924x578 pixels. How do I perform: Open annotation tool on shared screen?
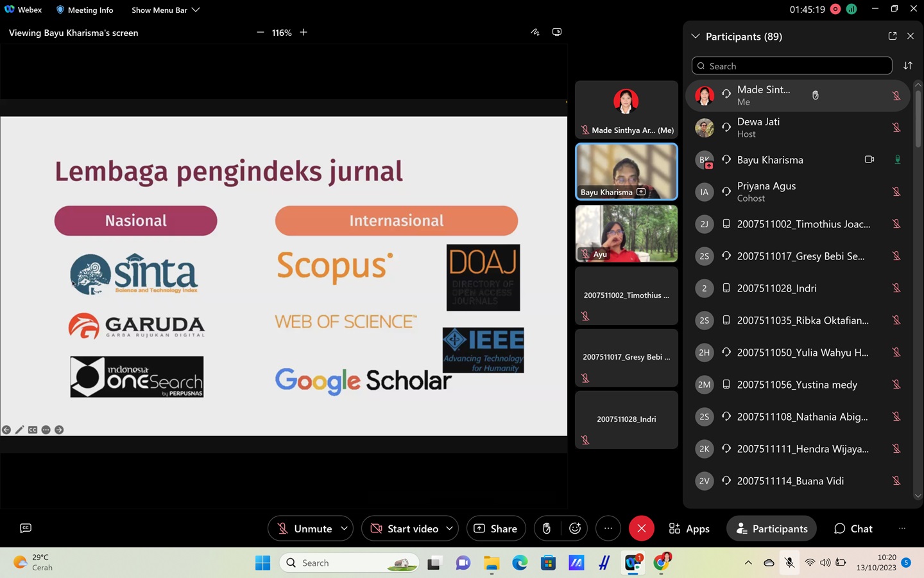[x=535, y=32]
